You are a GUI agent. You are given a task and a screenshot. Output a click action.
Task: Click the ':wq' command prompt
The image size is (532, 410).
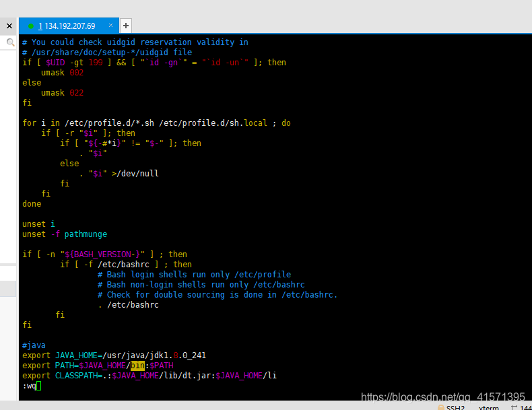tap(31, 386)
